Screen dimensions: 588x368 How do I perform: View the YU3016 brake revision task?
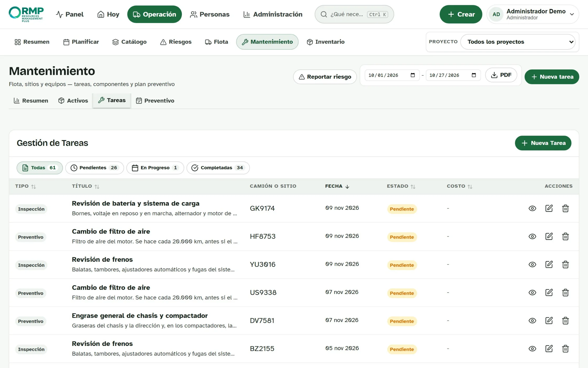[x=532, y=264]
